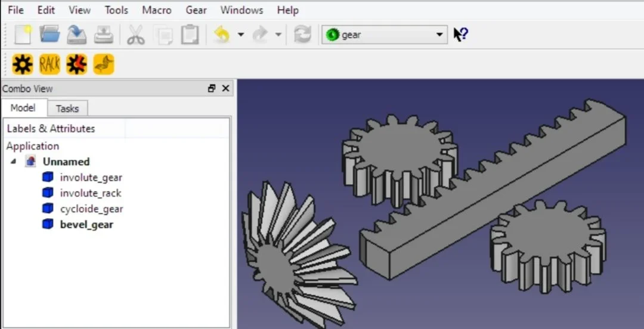Open the Gear menu
Screen dimensions: 644x329
pos(196,10)
